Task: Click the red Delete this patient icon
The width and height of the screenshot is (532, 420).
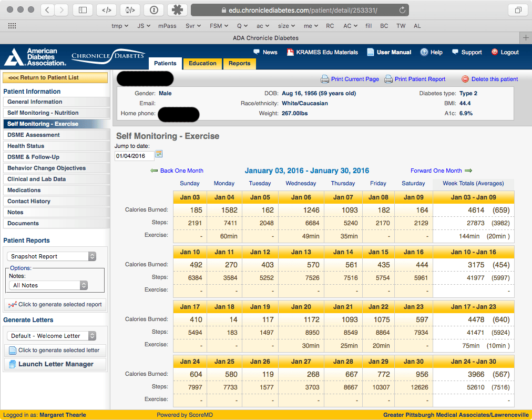Action: (x=465, y=79)
